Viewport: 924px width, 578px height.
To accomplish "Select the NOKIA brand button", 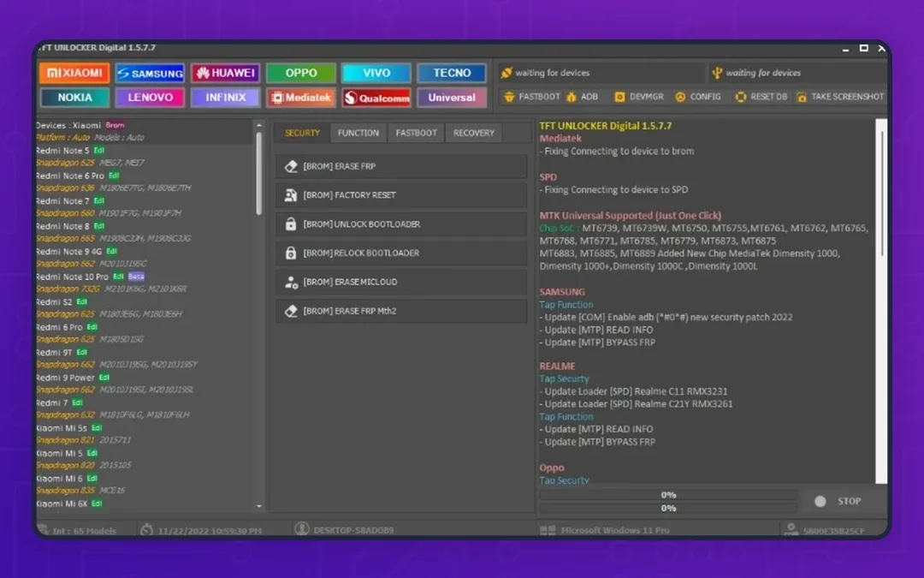I will pyautogui.click(x=74, y=98).
